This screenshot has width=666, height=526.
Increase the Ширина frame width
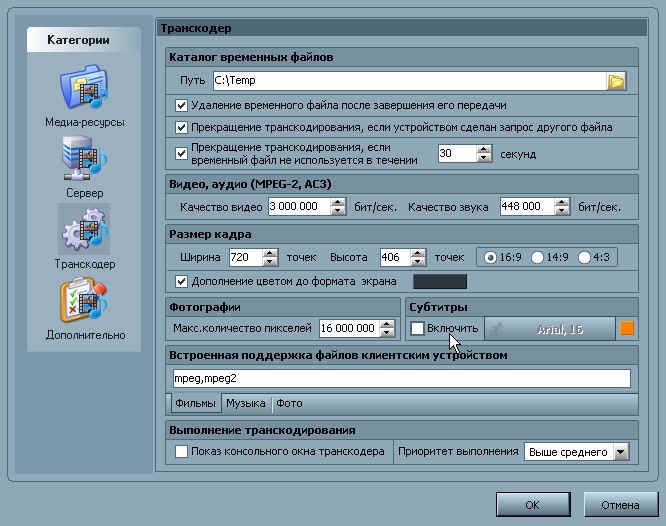point(270,253)
